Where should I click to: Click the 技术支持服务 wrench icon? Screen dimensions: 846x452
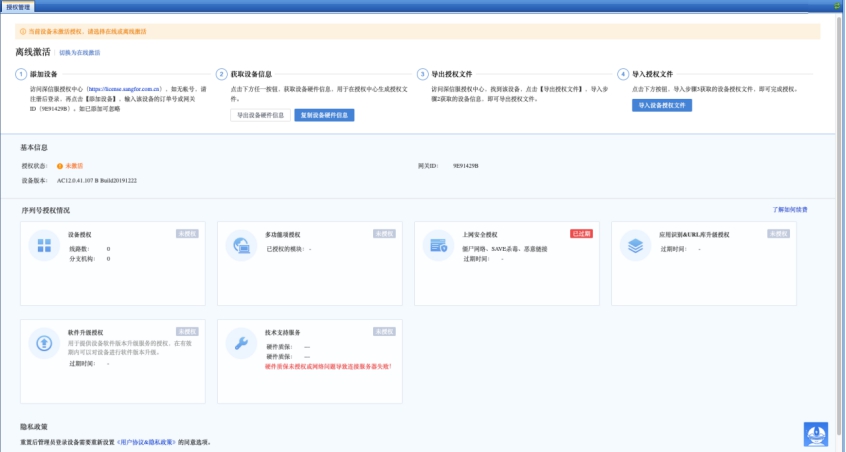click(x=242, y=343)
